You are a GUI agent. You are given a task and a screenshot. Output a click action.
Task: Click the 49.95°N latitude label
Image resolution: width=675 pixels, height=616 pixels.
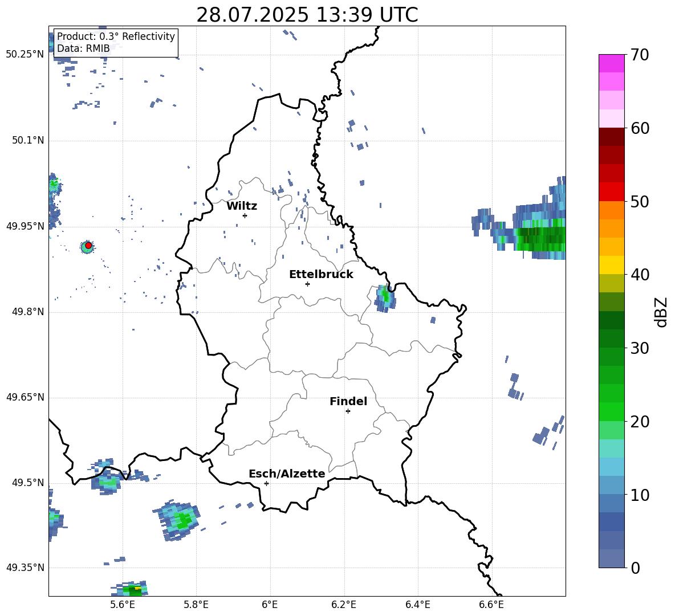pyautogui.click(x=25, y=226)
